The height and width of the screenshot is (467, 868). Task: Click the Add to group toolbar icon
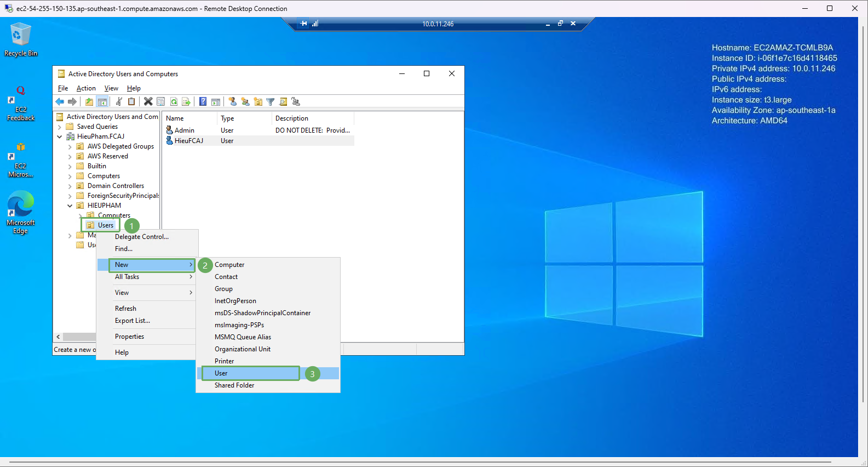coord(296,101)
